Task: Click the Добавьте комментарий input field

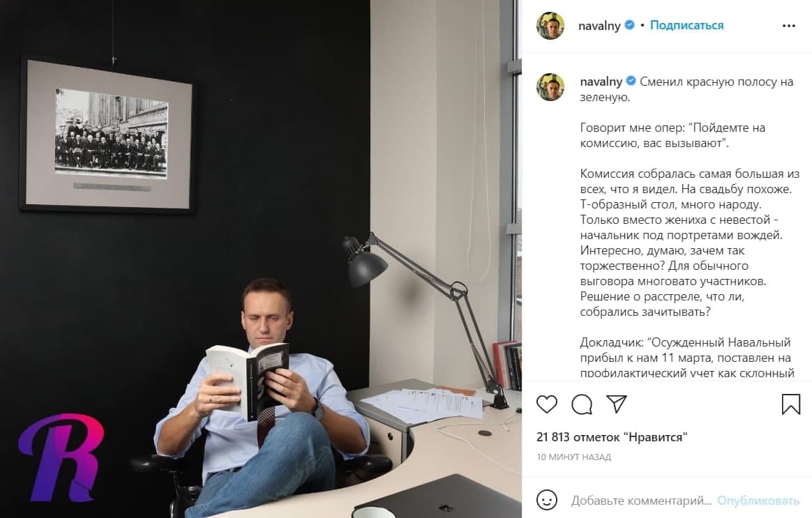Action: coord(641,501)
